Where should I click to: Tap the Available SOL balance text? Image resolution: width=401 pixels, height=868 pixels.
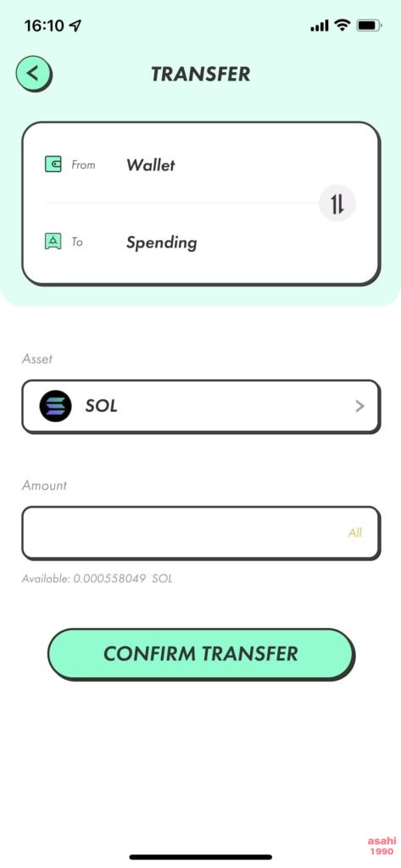[97, 579]
